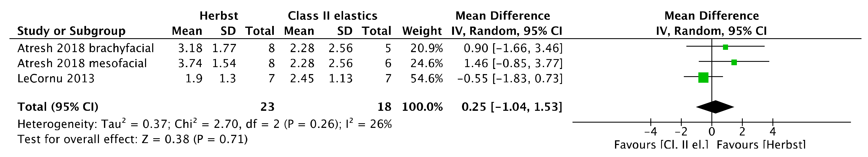Viewport: 868px width, 157px height.
Task: Select the Atresh 2018 mesofacial study label
Action: pyautogui.click(x=82, y=64)
